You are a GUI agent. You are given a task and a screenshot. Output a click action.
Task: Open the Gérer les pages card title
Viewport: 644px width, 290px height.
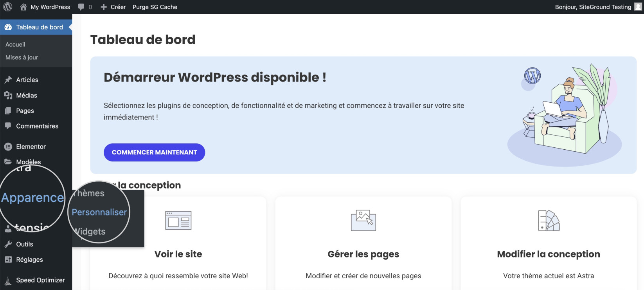click(x=363, y=254)
